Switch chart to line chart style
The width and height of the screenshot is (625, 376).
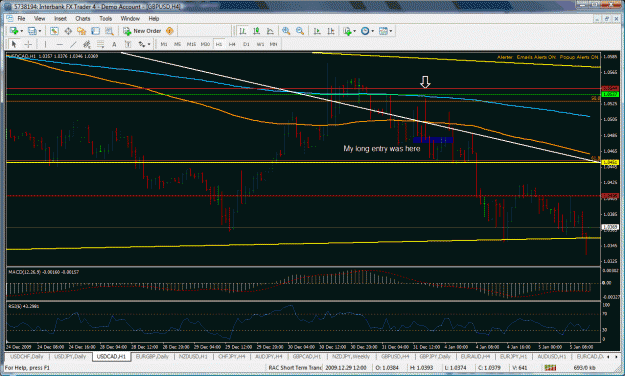click(x=270, y=31)
